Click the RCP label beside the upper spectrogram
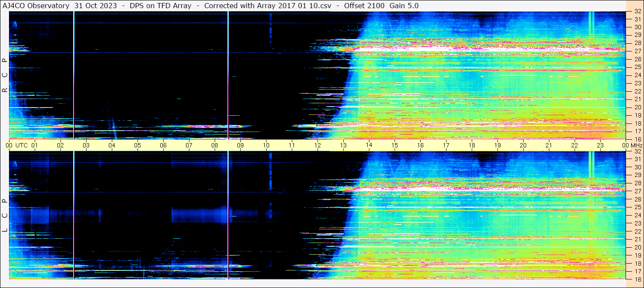 [x=5, y=75]
